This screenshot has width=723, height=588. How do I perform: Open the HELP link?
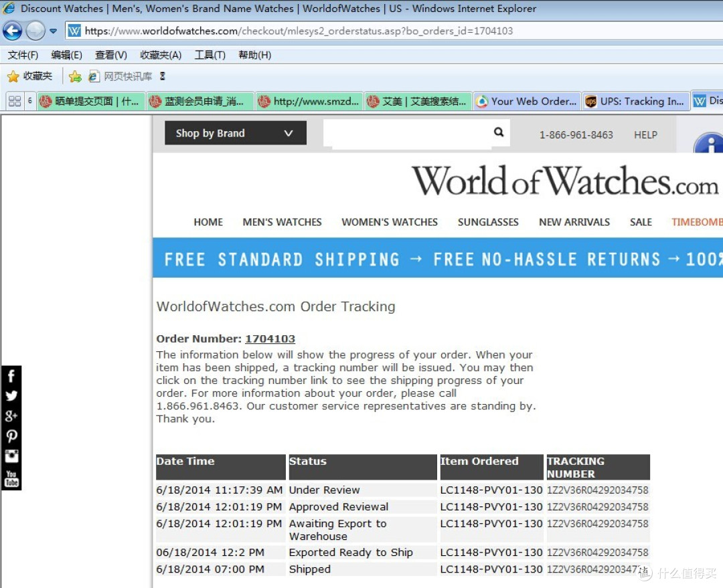[645, 135]
